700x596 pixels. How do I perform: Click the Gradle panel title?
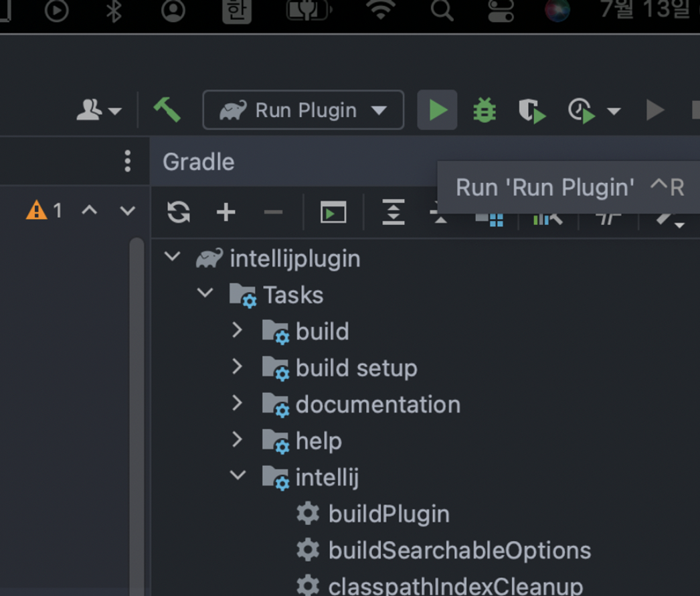point(198,161)
